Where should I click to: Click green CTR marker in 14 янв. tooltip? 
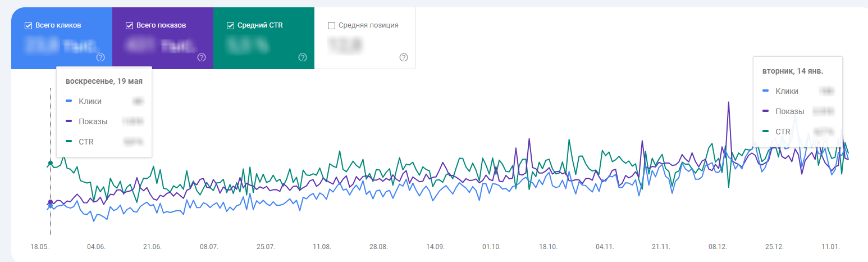(766, 132)
